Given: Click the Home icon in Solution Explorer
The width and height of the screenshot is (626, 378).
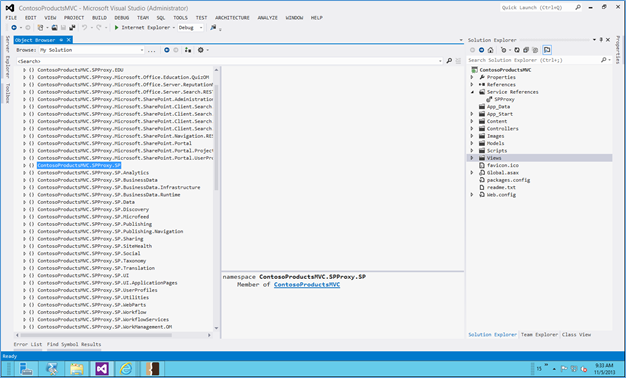Looking at the screenshot, I should click(x=490, y=50).
